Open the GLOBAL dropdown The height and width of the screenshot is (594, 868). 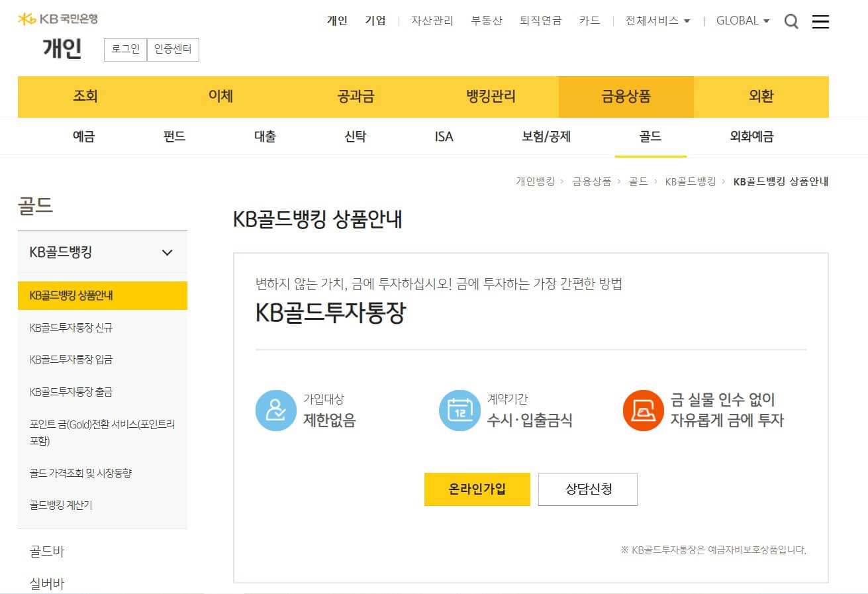tap(743, 21)
